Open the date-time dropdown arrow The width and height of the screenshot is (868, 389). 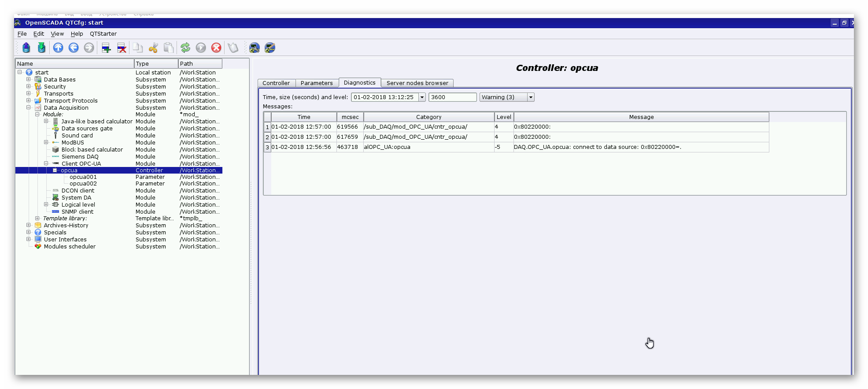[422, 97]
